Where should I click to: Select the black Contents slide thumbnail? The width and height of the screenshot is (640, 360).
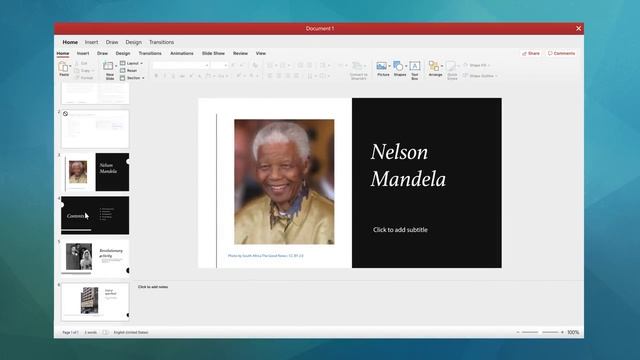tap(95, 216)
